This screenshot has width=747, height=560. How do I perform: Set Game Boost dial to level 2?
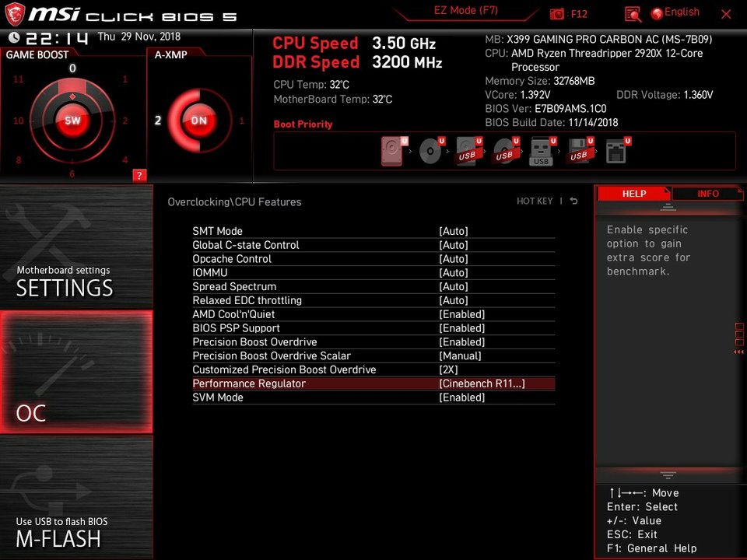click(125, 121)
